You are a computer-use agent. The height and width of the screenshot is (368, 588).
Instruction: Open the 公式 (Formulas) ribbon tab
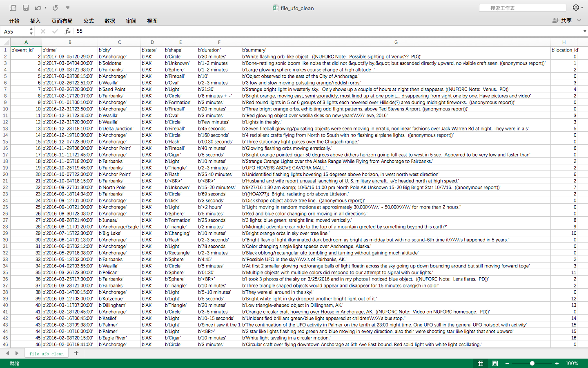tap(89, 21)
